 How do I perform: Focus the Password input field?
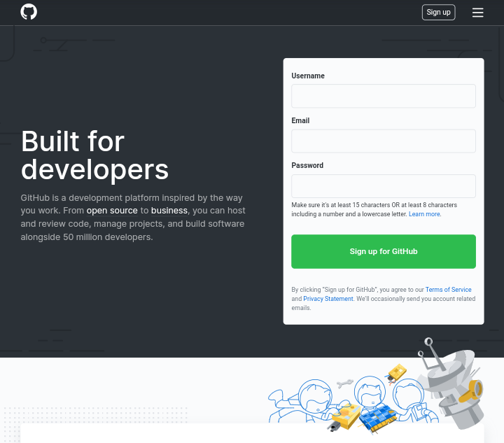point(383,186)
